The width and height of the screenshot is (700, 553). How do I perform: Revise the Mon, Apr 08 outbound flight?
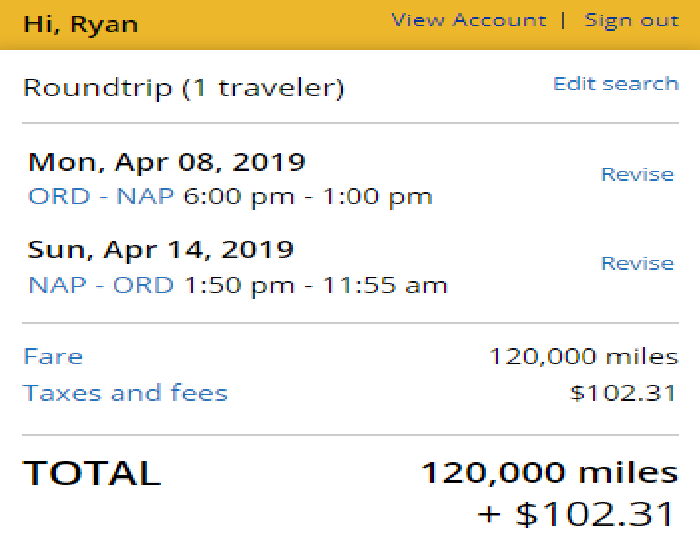pyautogui.click(x=637, y=174)
